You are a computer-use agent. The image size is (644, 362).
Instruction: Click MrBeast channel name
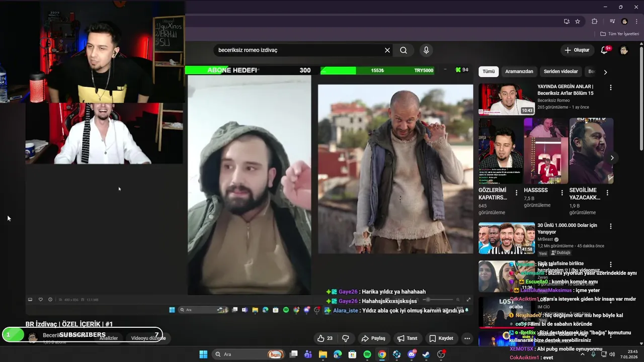tap(545, 239)
